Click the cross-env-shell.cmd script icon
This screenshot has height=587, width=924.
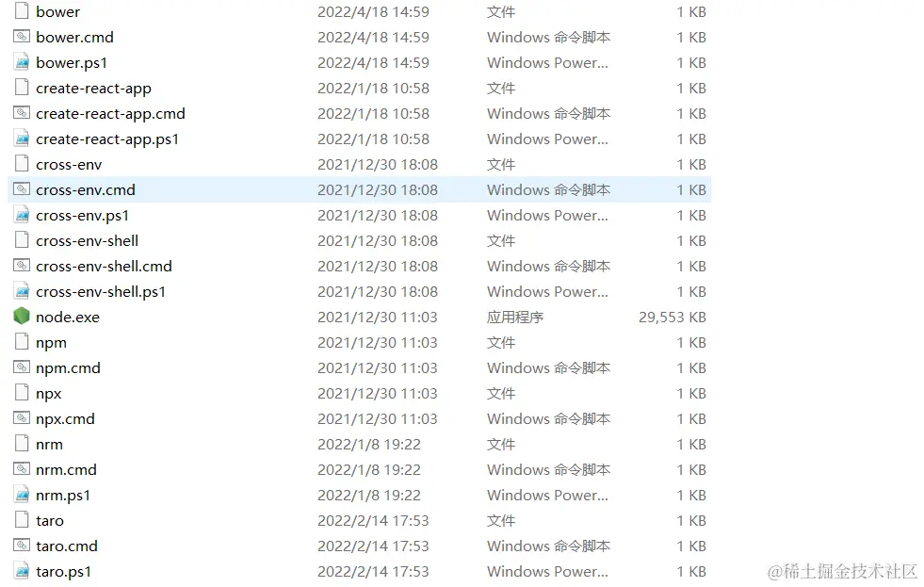tap(22, 265)
